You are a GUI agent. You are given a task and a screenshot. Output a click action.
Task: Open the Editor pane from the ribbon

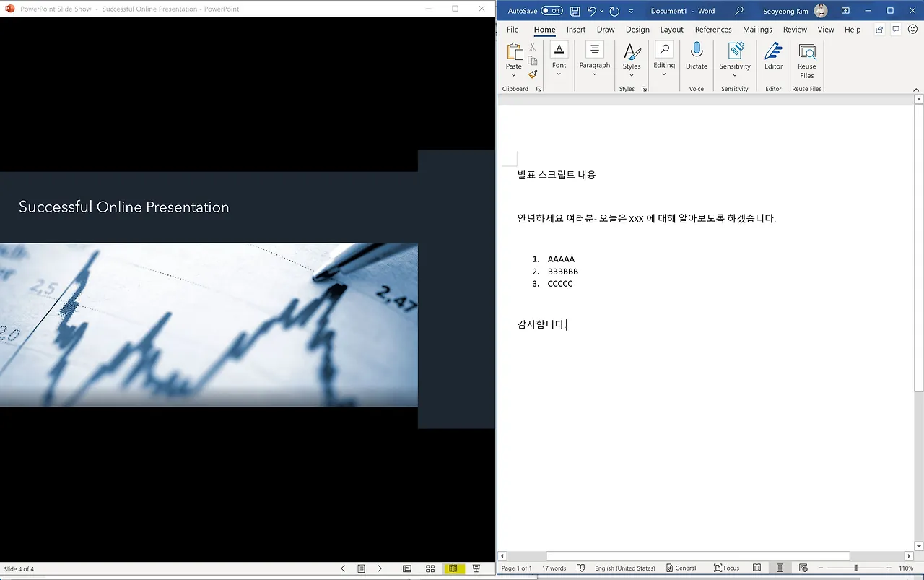pyautogui.click(x=773, y=56)
